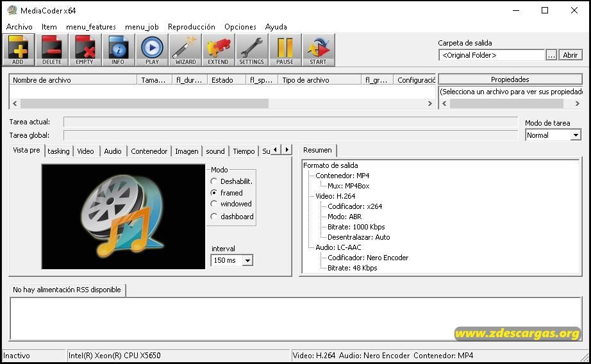Select the Codificador: Nero Encoder tree item
Screen dimensions: 591x364
click(368, 258)
